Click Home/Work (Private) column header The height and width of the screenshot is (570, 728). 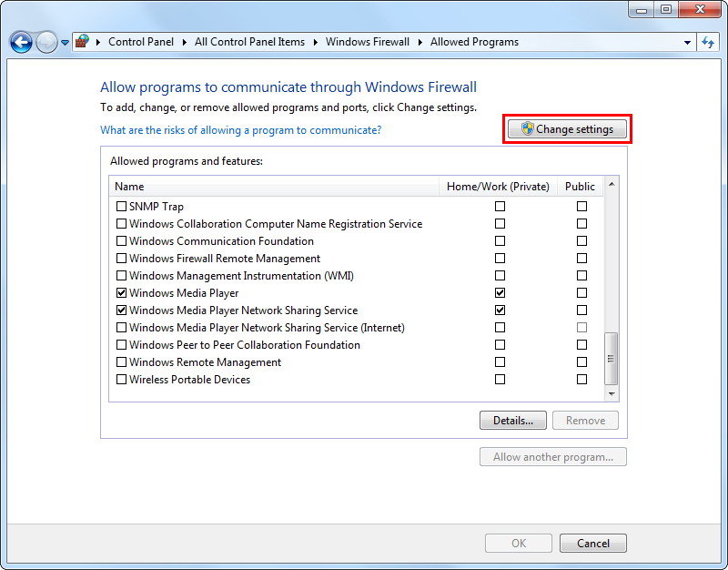click(498, 187)
